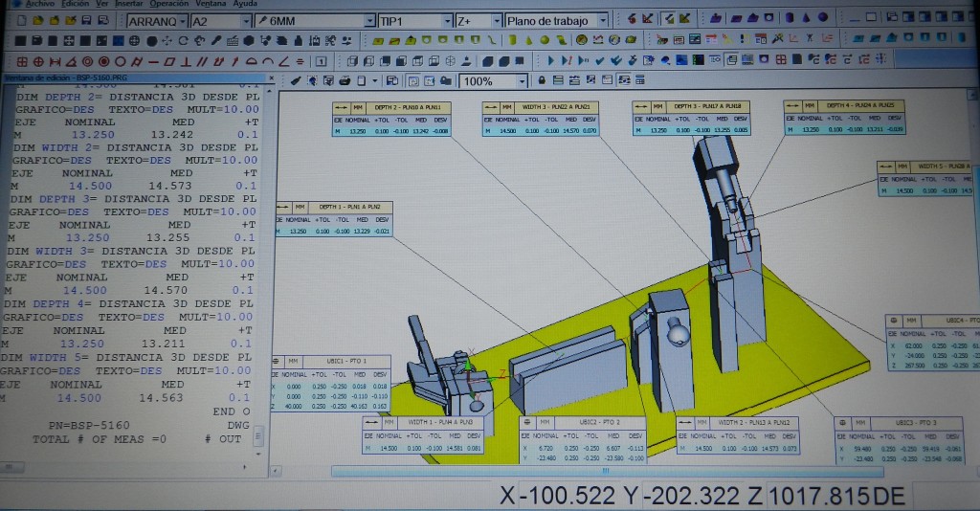The height and width of the screenshot is (511, 980).
Task: Open the ARRANQ alignment dropdown
Action: pos(181,20)
